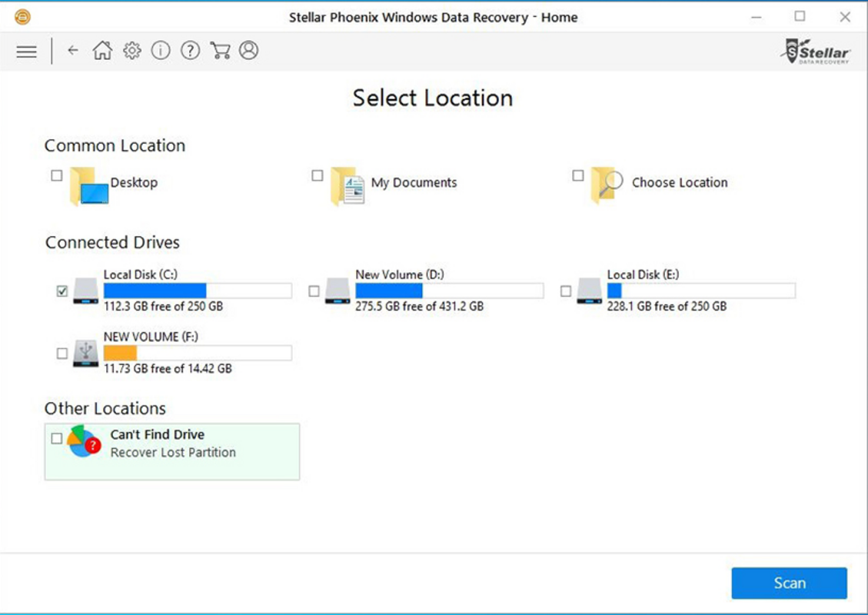868x615 pixels.
Task: Tick the Choose Location checkbox
Action: click(578, 175)
